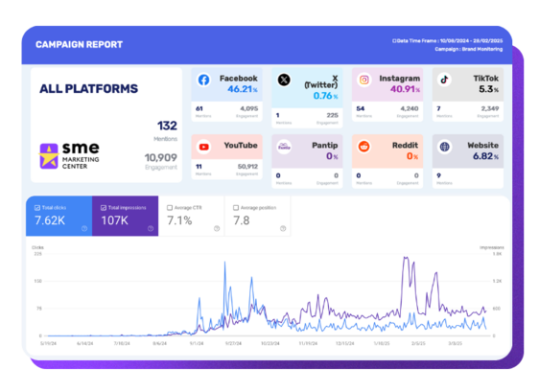The height and width of the screenshot is (392, 539).
Task: Select the Total clicks 7.62K metric card
Action: 59,216
